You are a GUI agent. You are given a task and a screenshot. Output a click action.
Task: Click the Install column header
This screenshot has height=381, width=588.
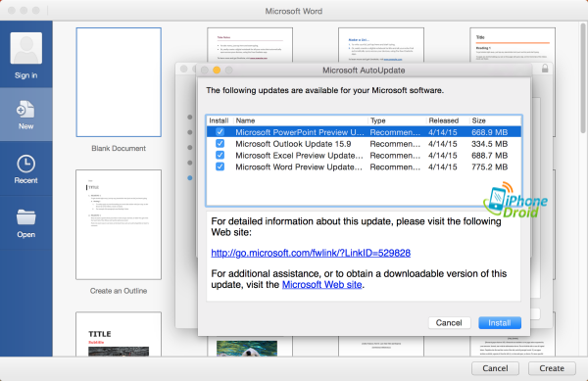coord(219,120)
